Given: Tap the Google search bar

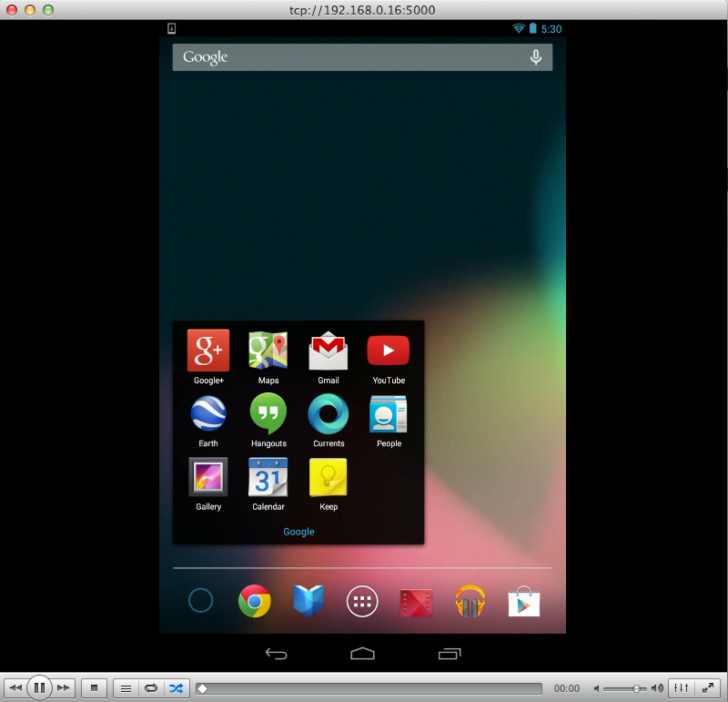Looking at the screenshot, I should point(362,56).
